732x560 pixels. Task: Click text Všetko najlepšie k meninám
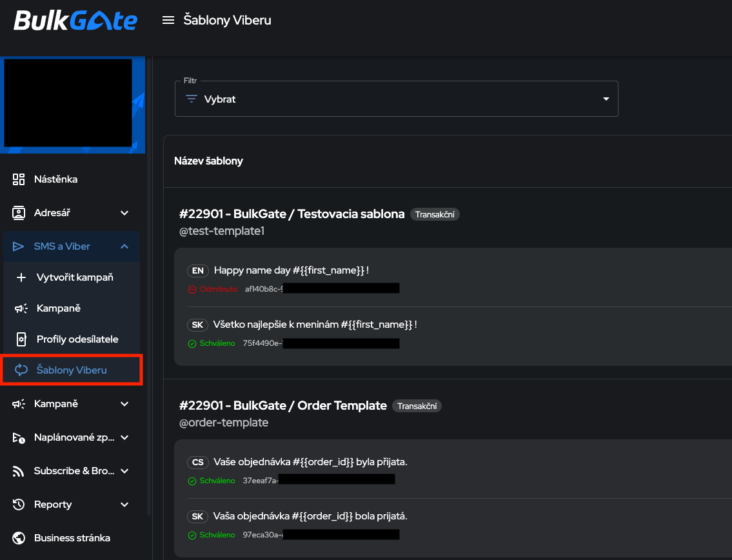(276, 325)
